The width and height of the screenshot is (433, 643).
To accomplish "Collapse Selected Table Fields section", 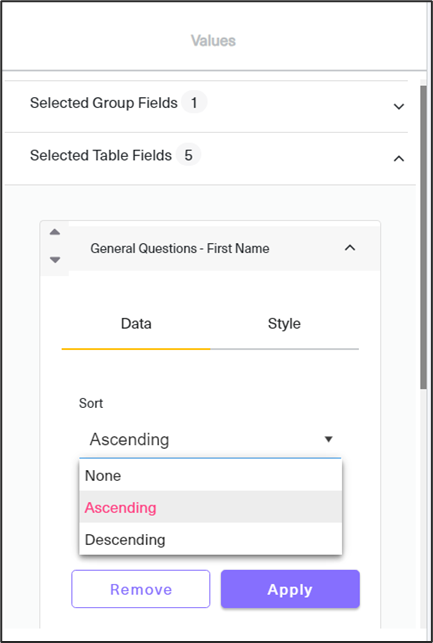I will pyautogui.click(x=399, y=159).
